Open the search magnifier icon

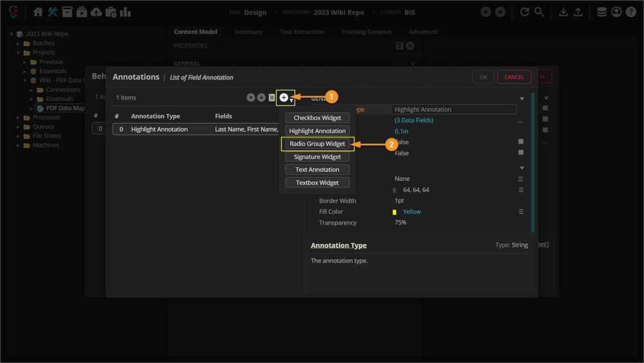(x=539, y=12)
